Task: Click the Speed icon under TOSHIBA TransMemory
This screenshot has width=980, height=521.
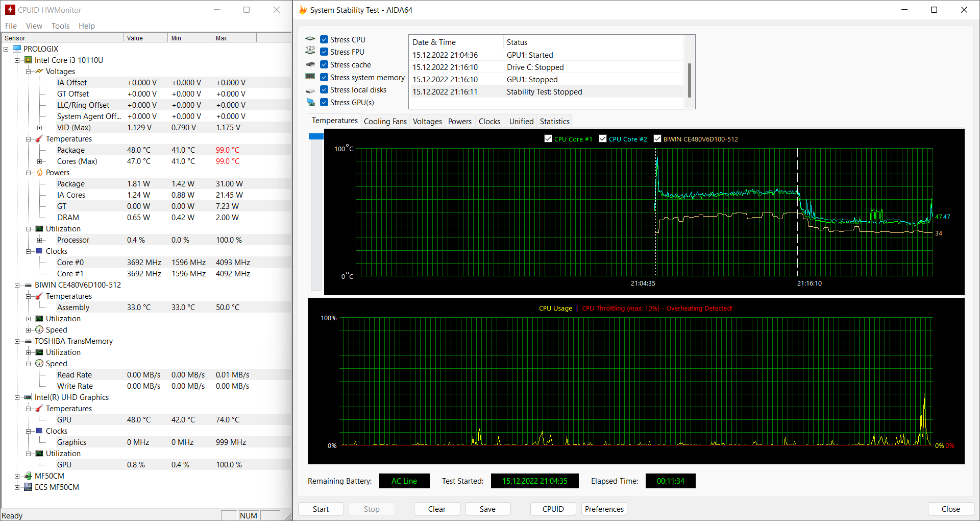Action: point(39,363)
